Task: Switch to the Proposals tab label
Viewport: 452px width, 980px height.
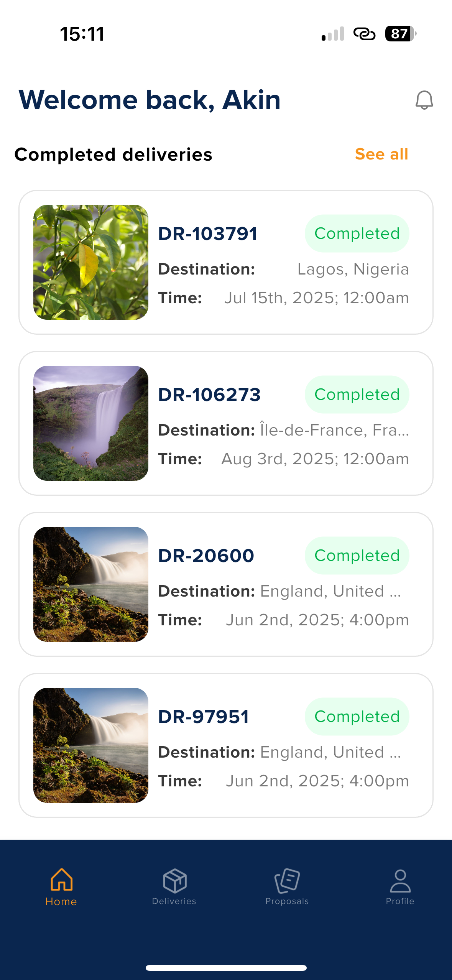Action: [x=287, y=901]
